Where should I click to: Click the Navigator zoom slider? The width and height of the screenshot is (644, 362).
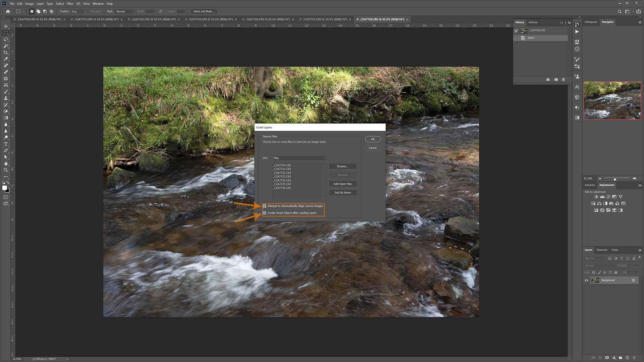pos(615,179)
